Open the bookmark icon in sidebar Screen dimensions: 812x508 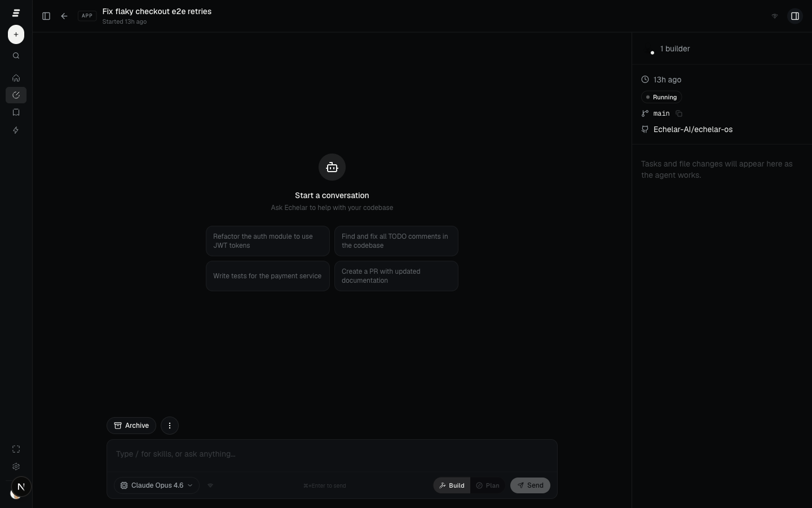(x=16, y=112)
